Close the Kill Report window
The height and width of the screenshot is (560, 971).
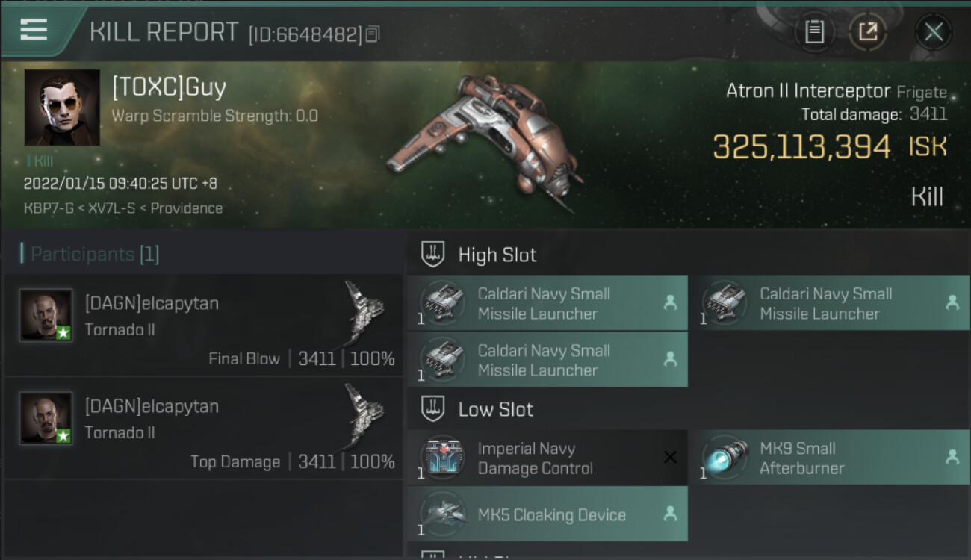tap(934, 32)
